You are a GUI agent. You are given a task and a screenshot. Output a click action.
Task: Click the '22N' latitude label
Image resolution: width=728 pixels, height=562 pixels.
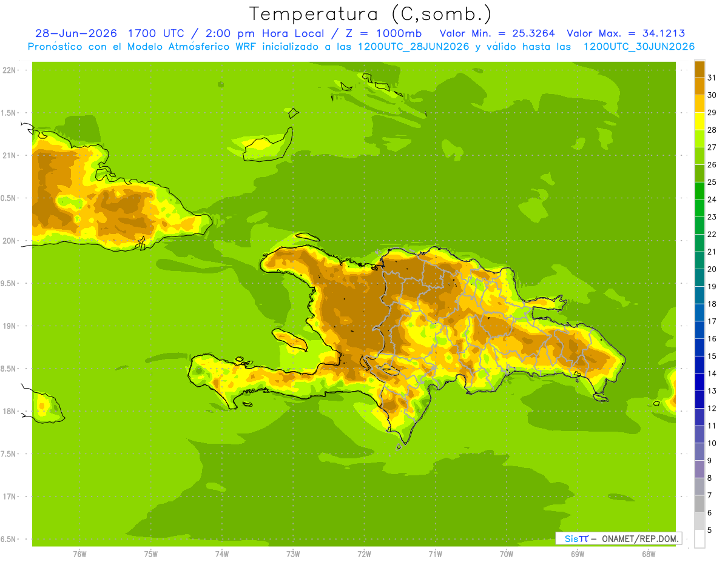pyautogui.click(x=8, y=70)
